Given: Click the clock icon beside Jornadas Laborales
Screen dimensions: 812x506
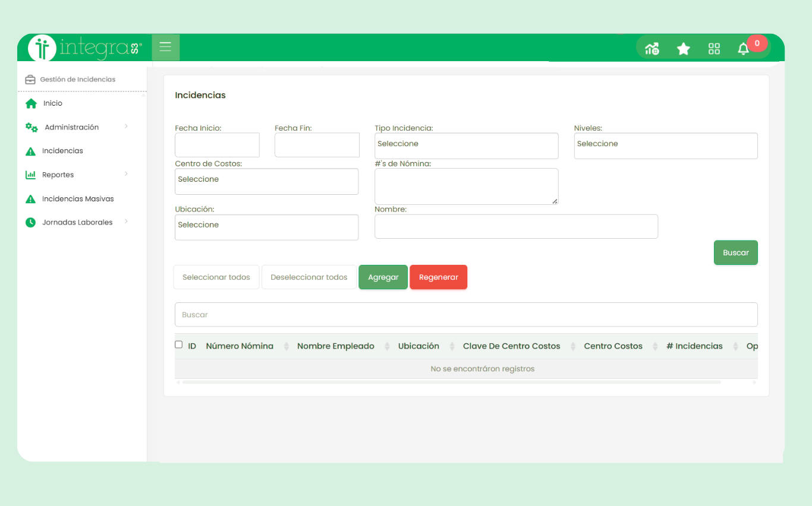Looking at the screenshot, I should [30, 223].
